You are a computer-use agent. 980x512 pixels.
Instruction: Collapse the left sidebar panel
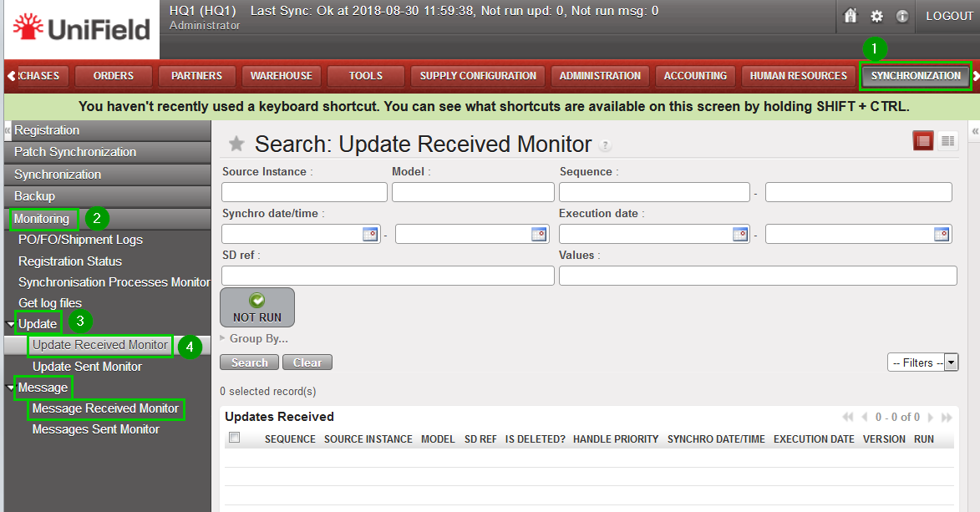[8, 130]
